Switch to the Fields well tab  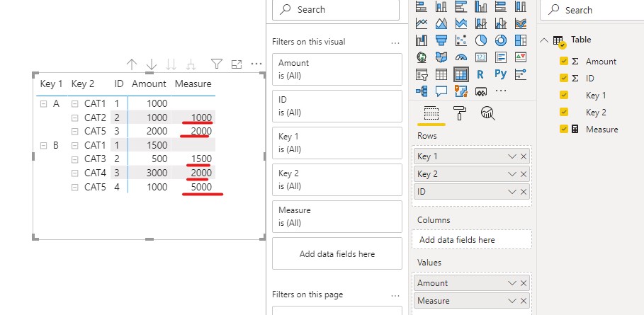coord(431,114)
